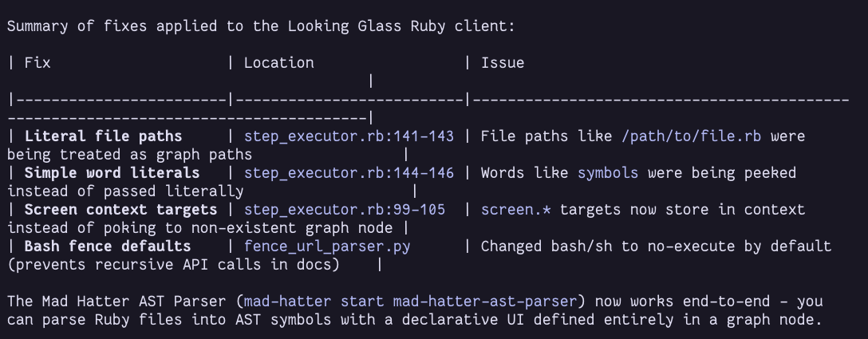This screenshot has height=339, width=868.
Task: Click the bold Bash fence defaults entry
Action: point(108,246)
